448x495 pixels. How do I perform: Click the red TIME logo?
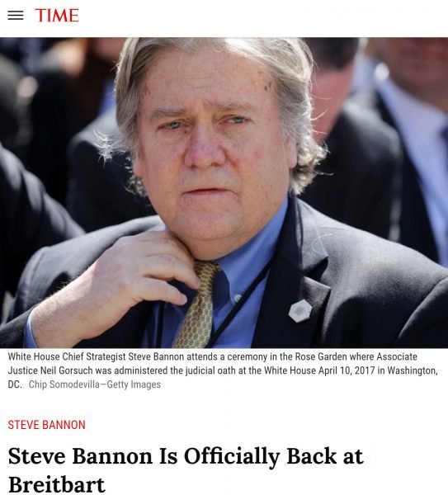(57, 16)
